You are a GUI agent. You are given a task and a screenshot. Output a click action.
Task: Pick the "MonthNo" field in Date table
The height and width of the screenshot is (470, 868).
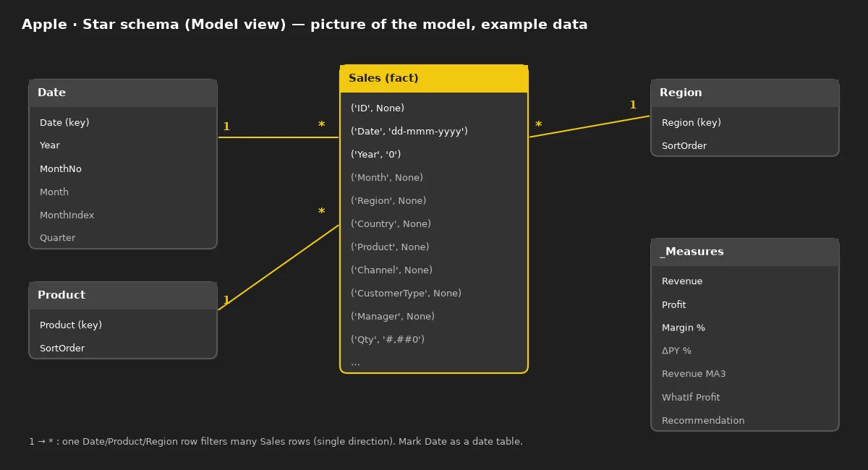[61, 169]
